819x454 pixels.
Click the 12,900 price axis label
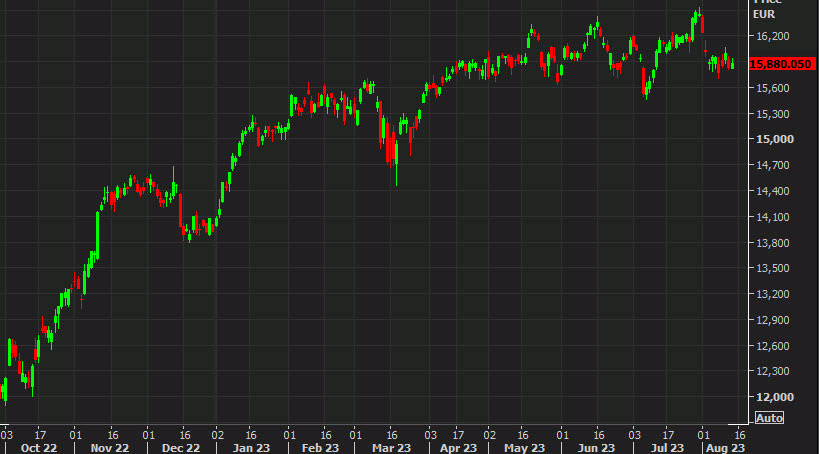tap(773, 320)
